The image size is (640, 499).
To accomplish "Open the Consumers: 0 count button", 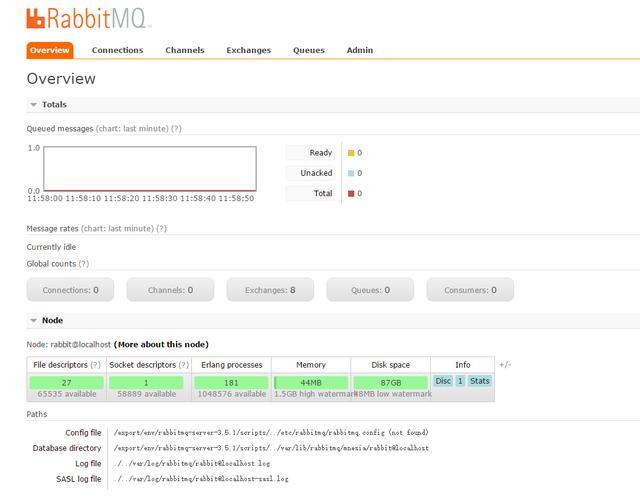I will coord(470,290).
